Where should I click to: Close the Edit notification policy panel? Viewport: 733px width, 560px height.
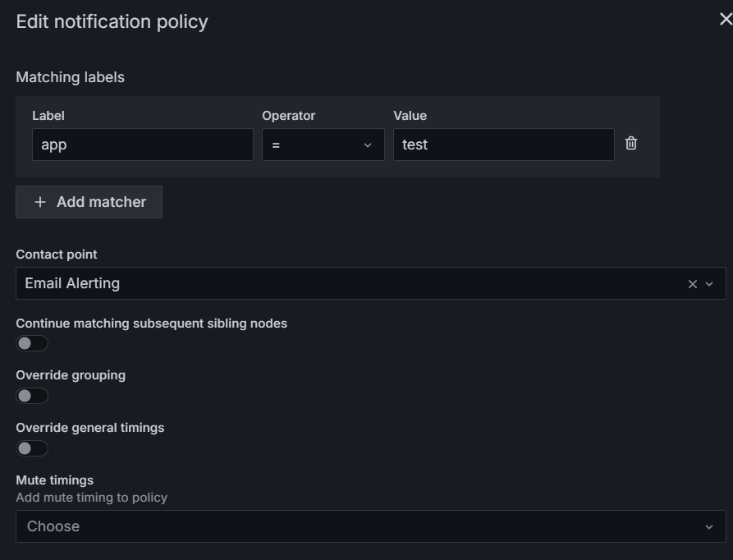725,20
